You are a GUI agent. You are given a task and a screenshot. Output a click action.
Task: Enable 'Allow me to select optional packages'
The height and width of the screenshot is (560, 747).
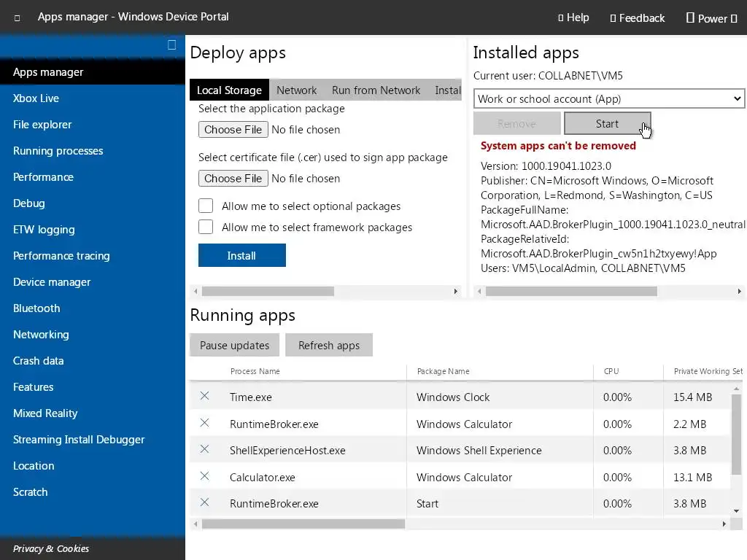pos(206,206)
